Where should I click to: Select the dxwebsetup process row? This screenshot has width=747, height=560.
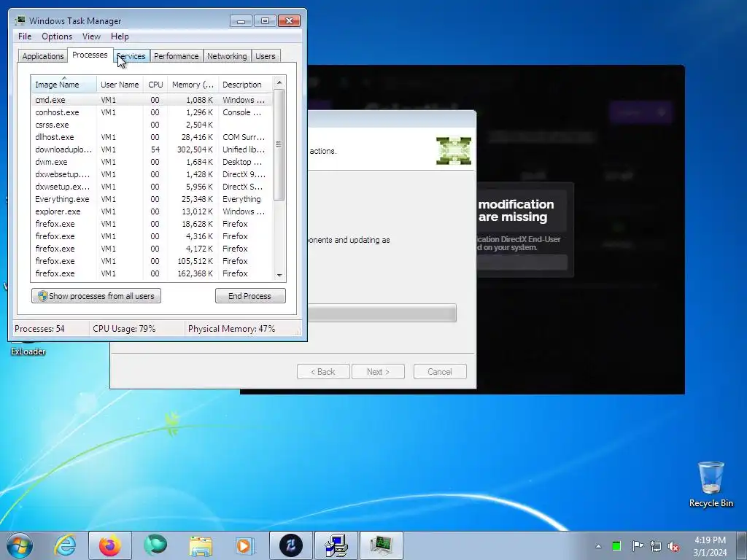(152, 174)
